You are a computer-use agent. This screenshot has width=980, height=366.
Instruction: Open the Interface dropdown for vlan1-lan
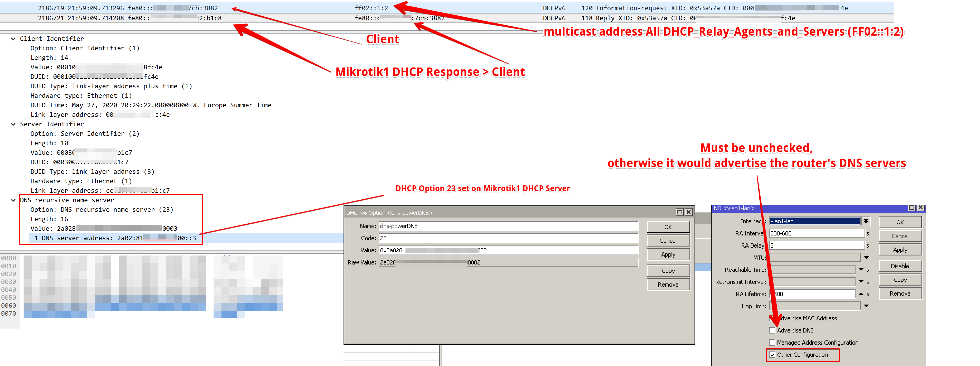866,221
